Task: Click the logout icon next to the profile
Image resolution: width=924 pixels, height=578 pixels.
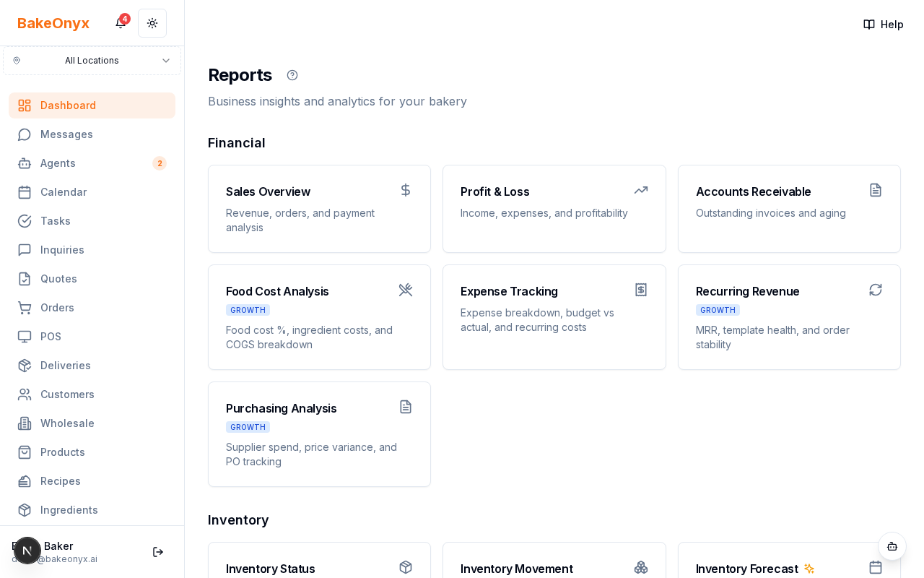Action: [158, 552]
